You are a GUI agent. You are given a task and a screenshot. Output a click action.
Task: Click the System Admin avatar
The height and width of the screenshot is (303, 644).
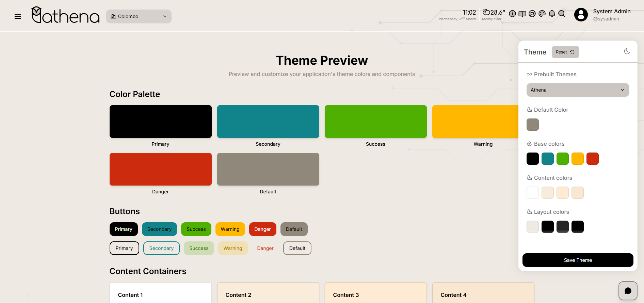click(x=581, y=15)
